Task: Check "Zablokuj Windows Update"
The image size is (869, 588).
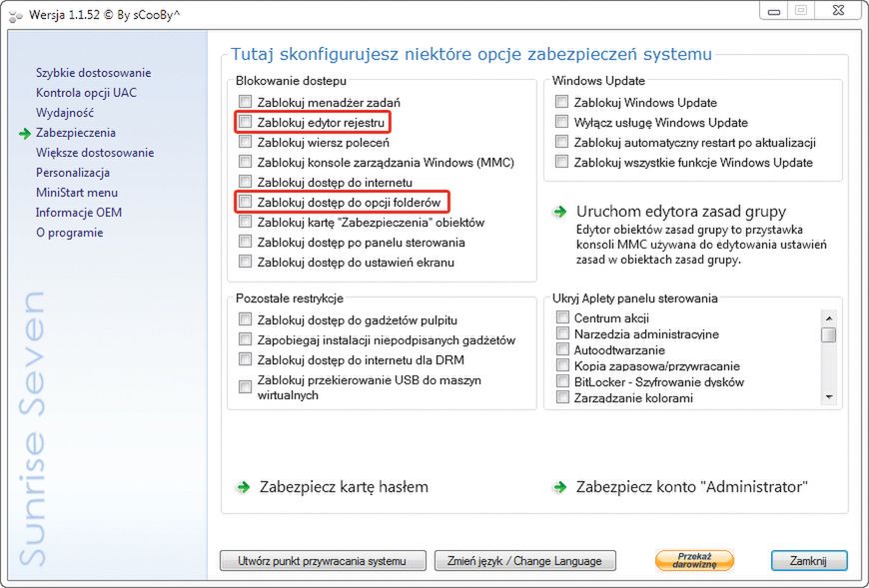Action: pyautogui.click(x=561, y=102)
